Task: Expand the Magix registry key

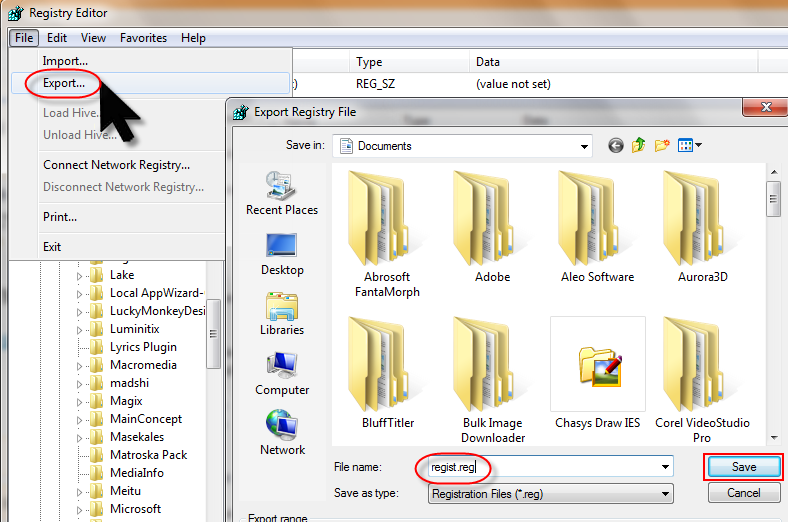Action: click(79, 402)
